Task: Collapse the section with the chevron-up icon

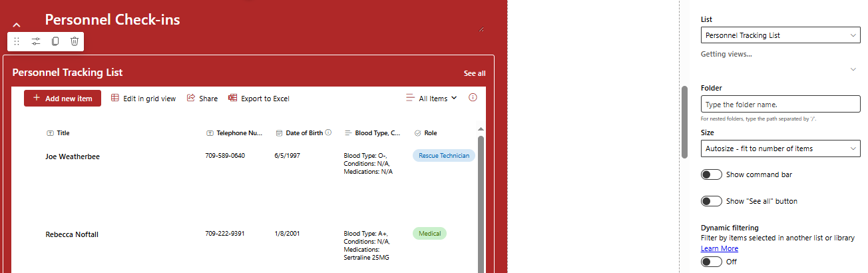Action: [x=17, y=25]
